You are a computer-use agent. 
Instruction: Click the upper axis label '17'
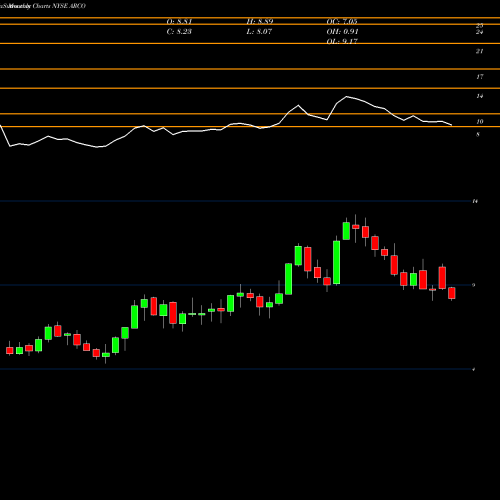pyautogui.click(x=479, y=77)
